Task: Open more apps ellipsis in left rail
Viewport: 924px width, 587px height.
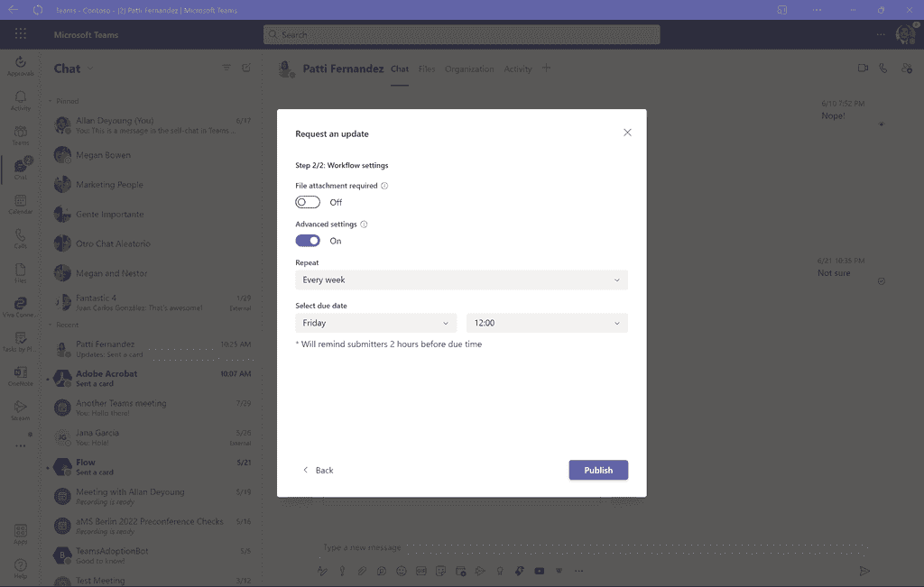Action: point(20,445)
